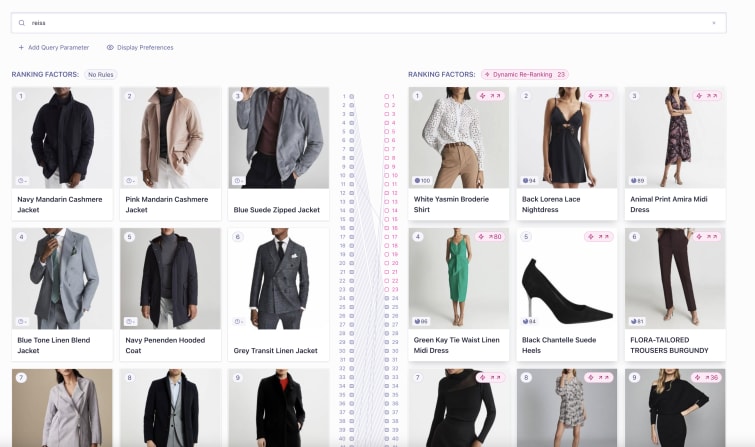Viewport: 755px width, 447px height.
Task: Click the Dynamic Re-Ranking 23 badge
Action: click(x=525, y=75)
